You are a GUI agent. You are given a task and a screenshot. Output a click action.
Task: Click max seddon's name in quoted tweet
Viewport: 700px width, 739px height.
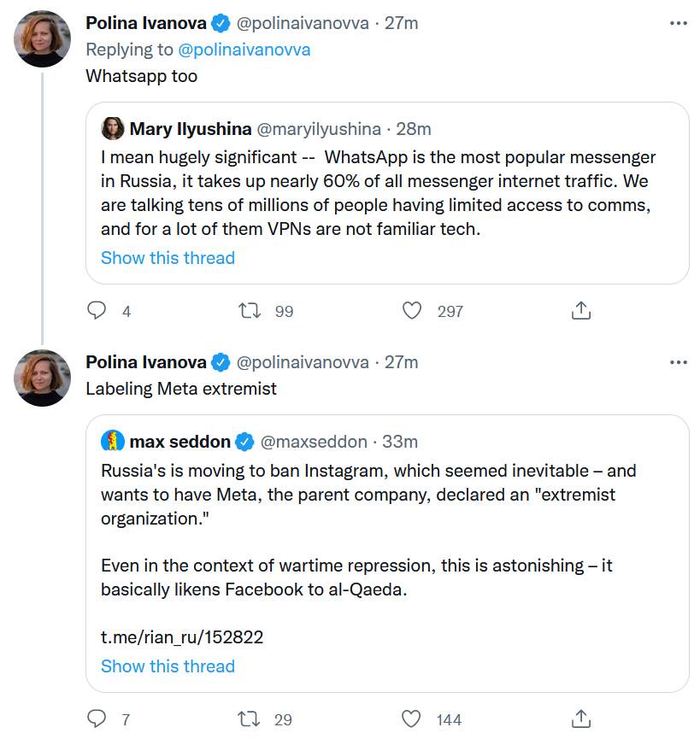click(x=179, y=442)
